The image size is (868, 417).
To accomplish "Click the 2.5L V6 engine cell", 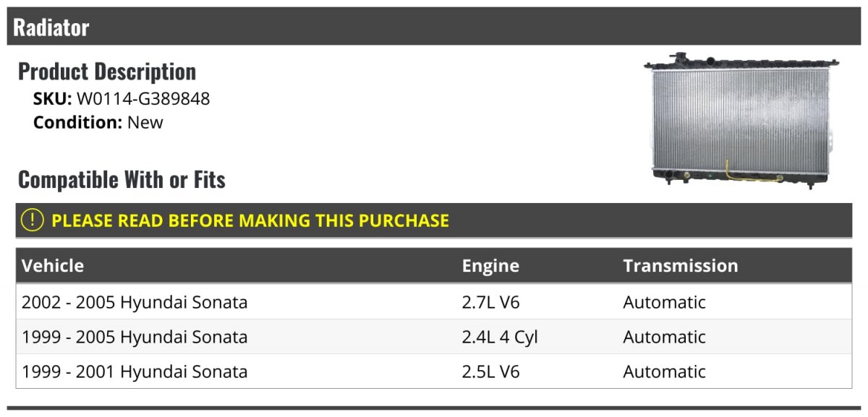I will coord(490,371).
